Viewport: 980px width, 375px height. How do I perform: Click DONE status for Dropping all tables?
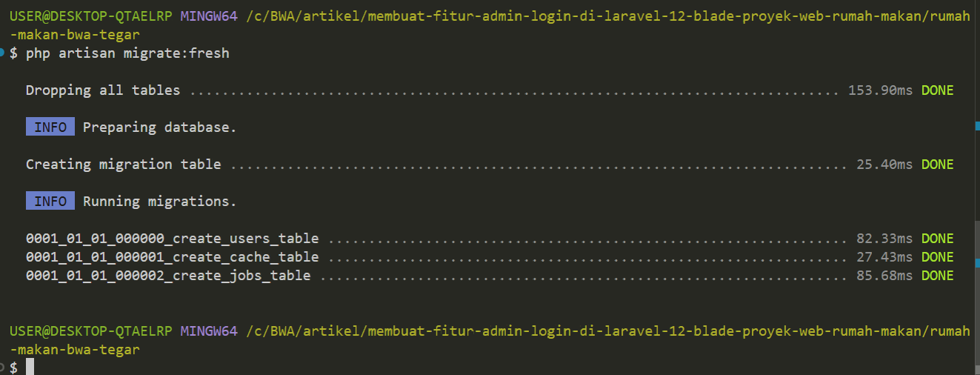(x=937, y=90)
